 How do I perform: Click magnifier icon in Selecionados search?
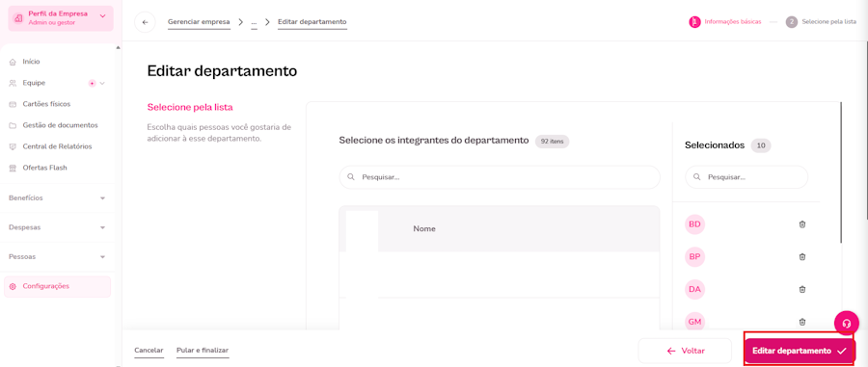click(x=696, y=177)
